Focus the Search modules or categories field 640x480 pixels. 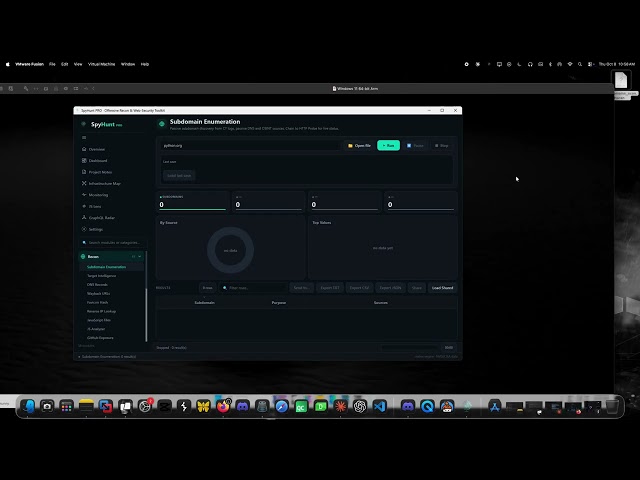click(x=112, y=242)
